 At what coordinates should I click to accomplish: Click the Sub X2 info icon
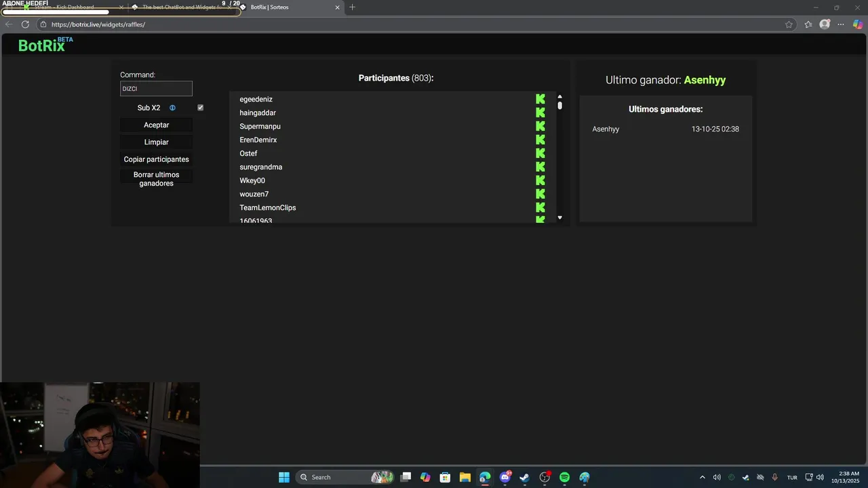(x=172, y=108)
